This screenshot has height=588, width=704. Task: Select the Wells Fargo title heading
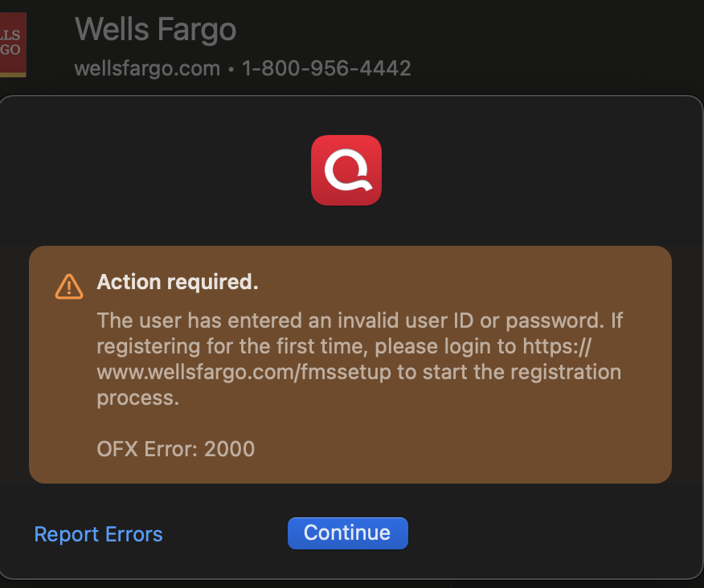[x=155, y=29]
